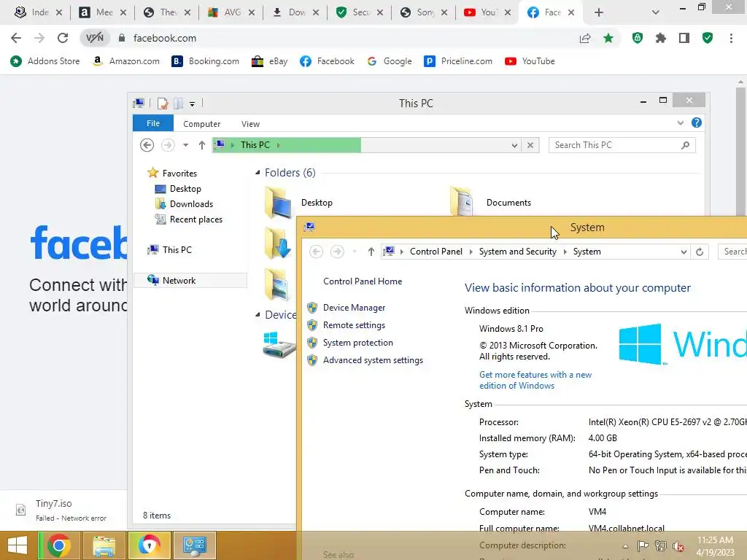Open the tab search chevron in Chrome

656,12
